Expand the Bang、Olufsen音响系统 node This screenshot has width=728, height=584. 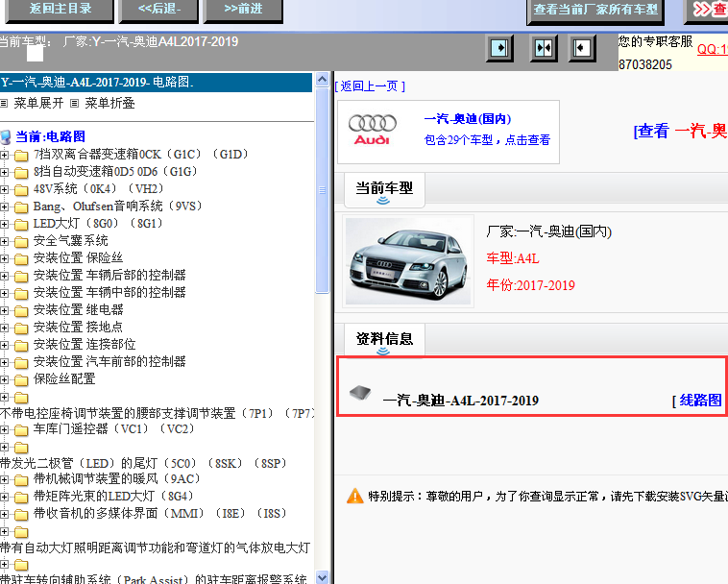click(x=4, y=207)
